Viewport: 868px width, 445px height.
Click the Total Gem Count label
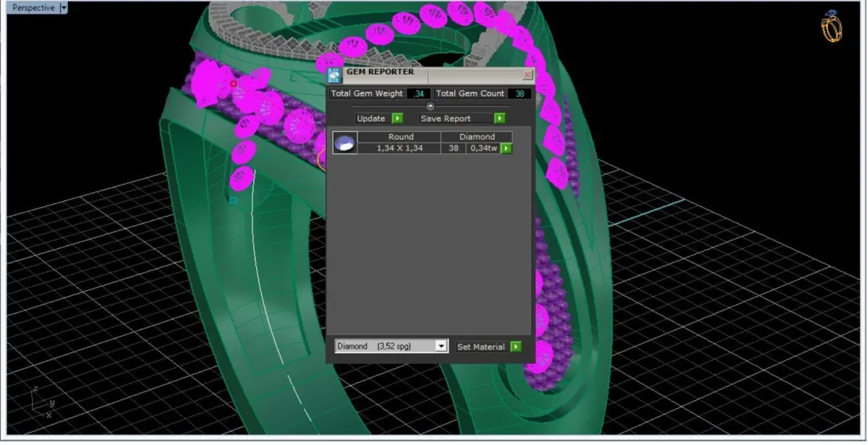470,94
